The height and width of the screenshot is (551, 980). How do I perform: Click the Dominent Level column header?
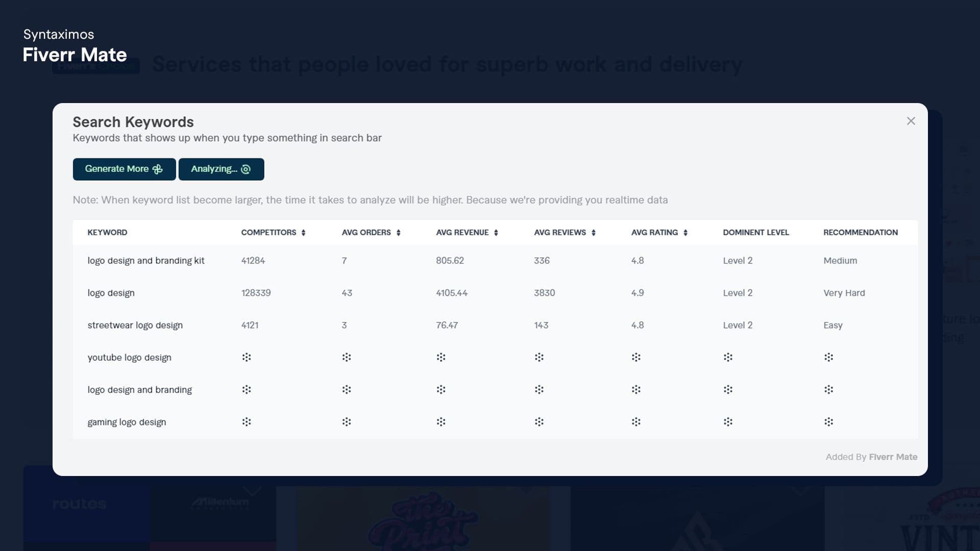pyautogui.click(x=755, y=233)
